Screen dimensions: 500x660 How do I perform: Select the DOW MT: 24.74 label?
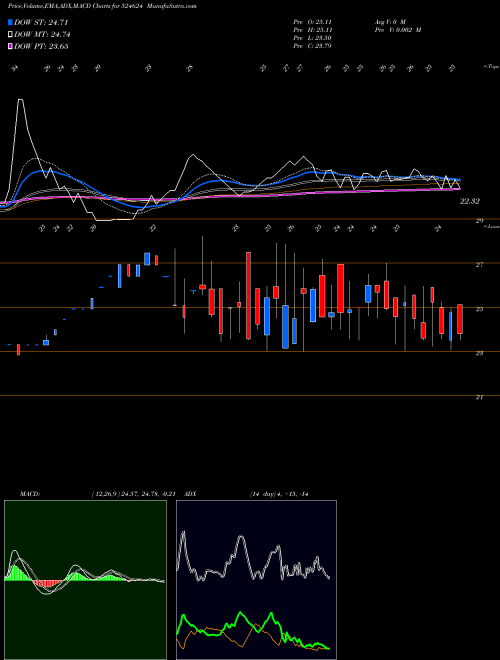coord(42,35)
